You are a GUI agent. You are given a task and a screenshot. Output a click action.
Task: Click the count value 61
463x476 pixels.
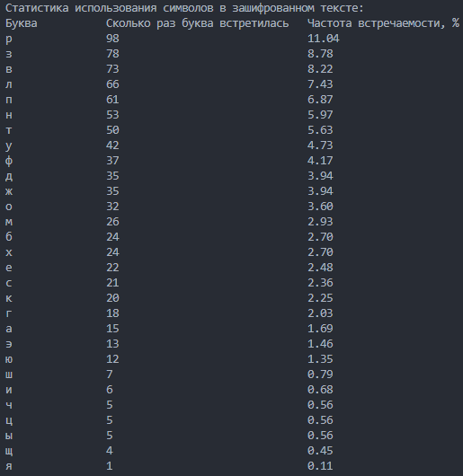click(112, 100)
